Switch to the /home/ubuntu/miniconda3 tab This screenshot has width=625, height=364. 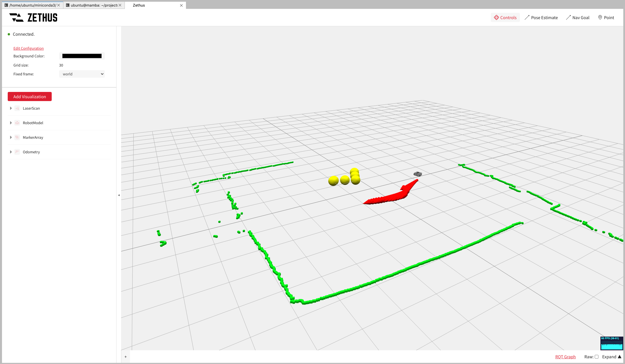point(33,5)
